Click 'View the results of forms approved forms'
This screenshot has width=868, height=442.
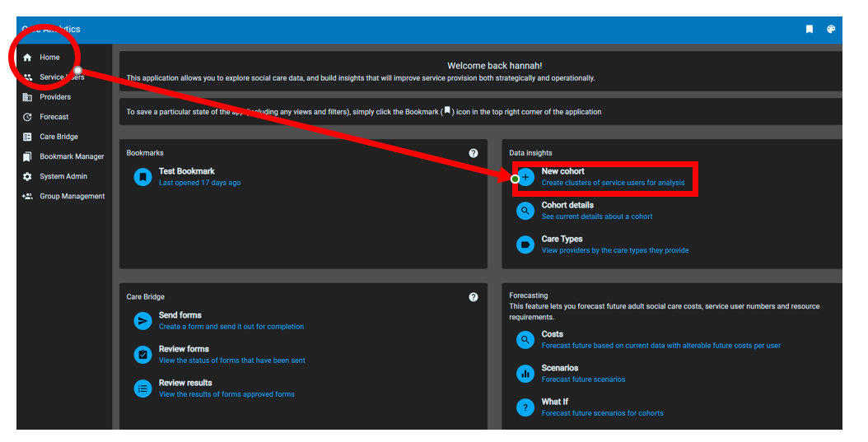226,394
